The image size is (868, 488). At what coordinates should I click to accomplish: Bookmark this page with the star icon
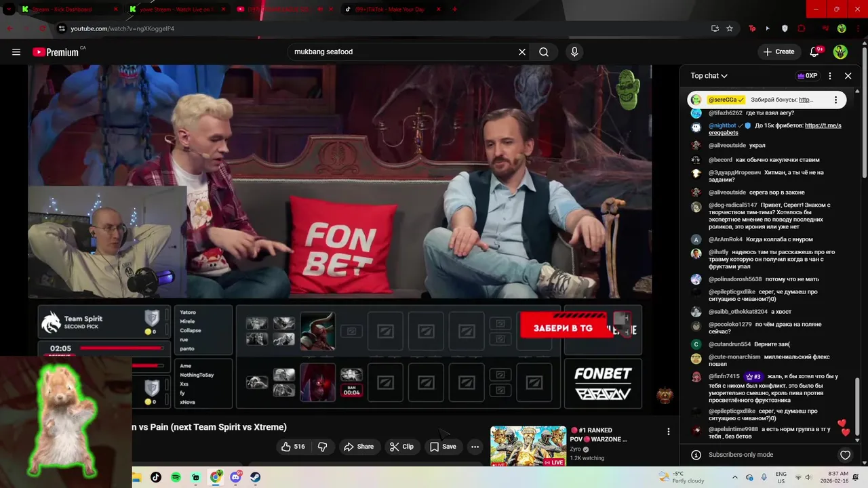730,28
